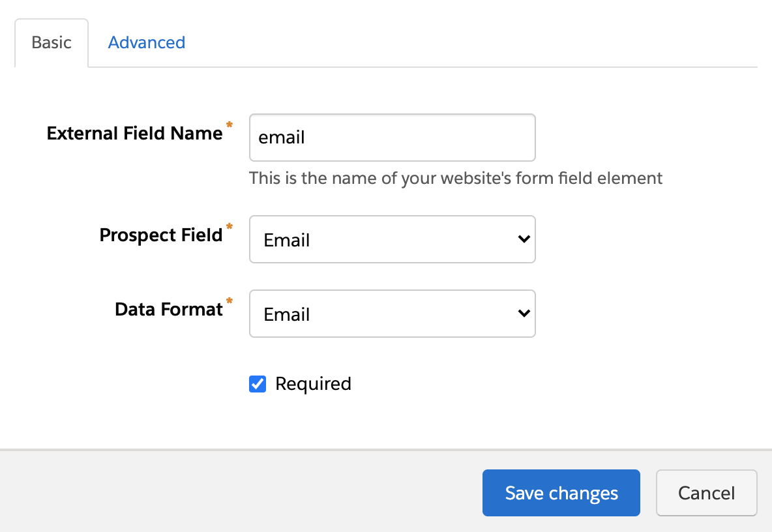Click the Prospect Field label
Viewport: 772px width, 532px height.
[x=160, y=235]
